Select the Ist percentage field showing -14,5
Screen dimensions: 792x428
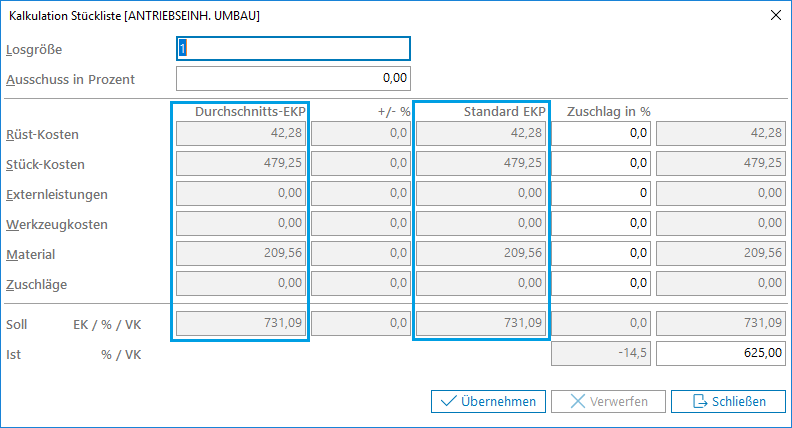click(601, 354)
